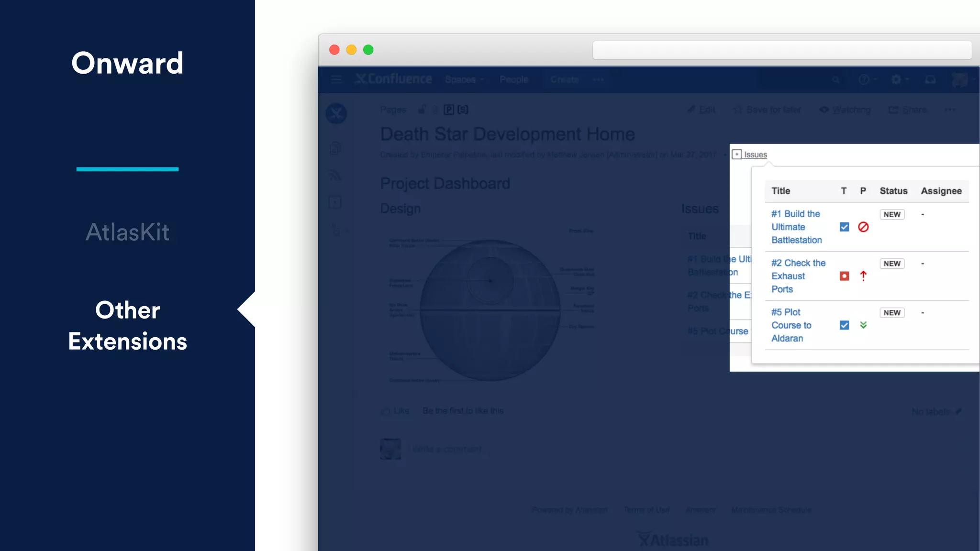Click the page restrictions lock icon
This screenshot has width=980, height=551.
422,110
